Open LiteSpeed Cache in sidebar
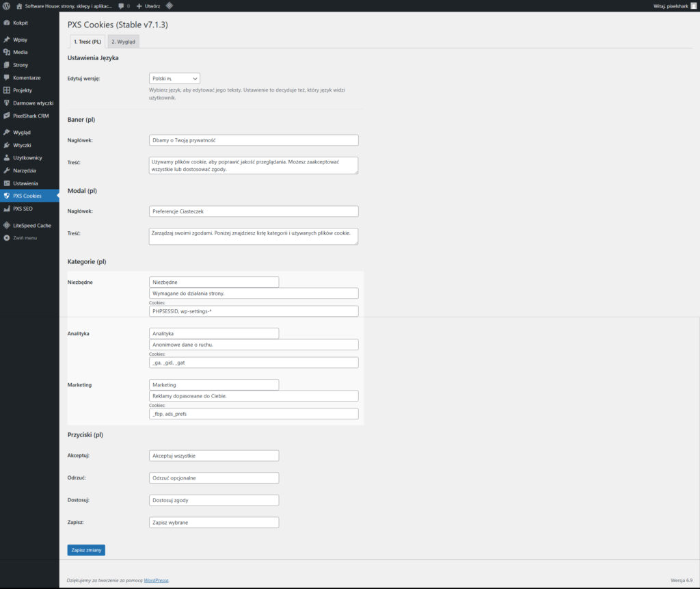700x589 pixels. point(31,225)
